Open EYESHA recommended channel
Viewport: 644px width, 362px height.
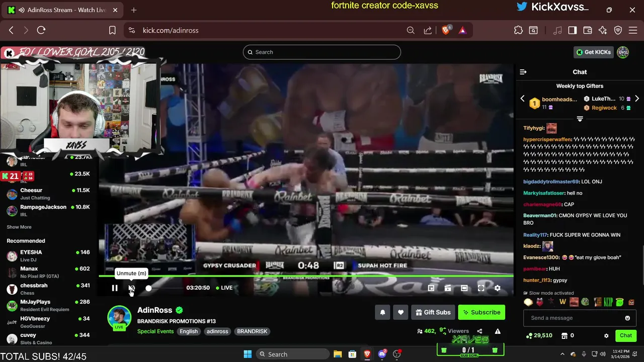coord(48,255)
